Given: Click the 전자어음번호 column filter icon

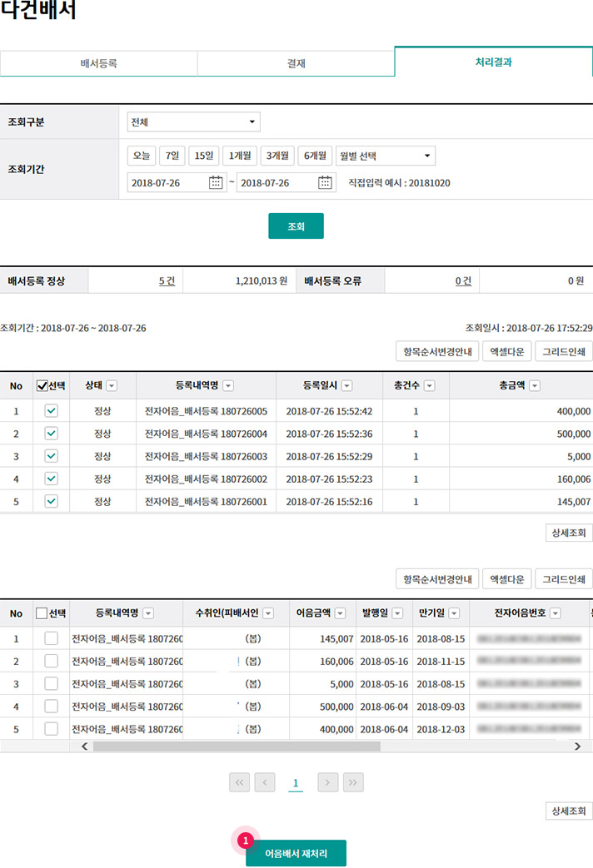Looking at the screenshot, I should click(555, 613).
